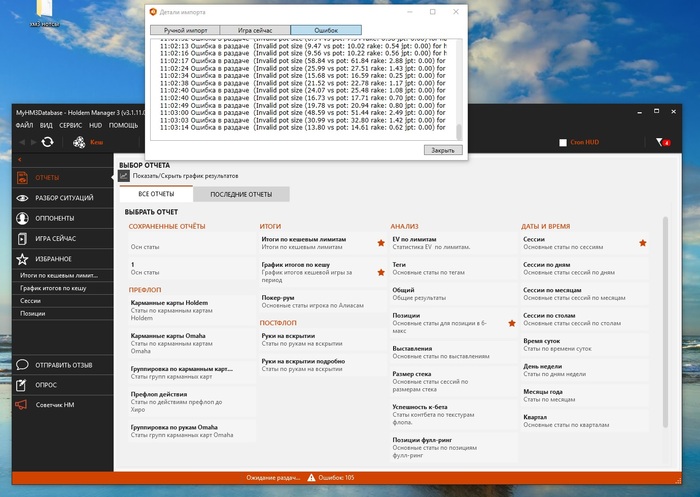Open Сессии по столам report
Screen dimensions: 700x497
tap(584, 319)
